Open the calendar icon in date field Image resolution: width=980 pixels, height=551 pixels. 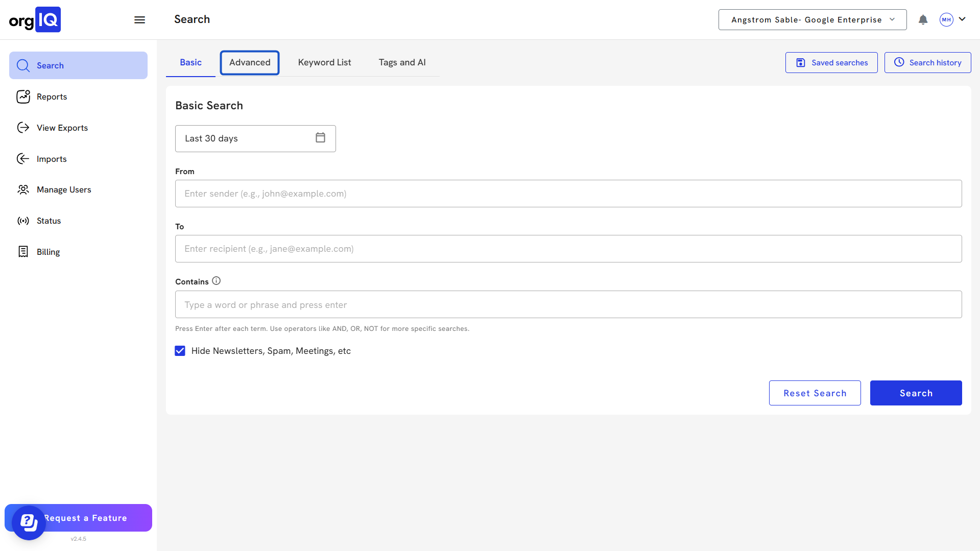[x=320, y=138]
